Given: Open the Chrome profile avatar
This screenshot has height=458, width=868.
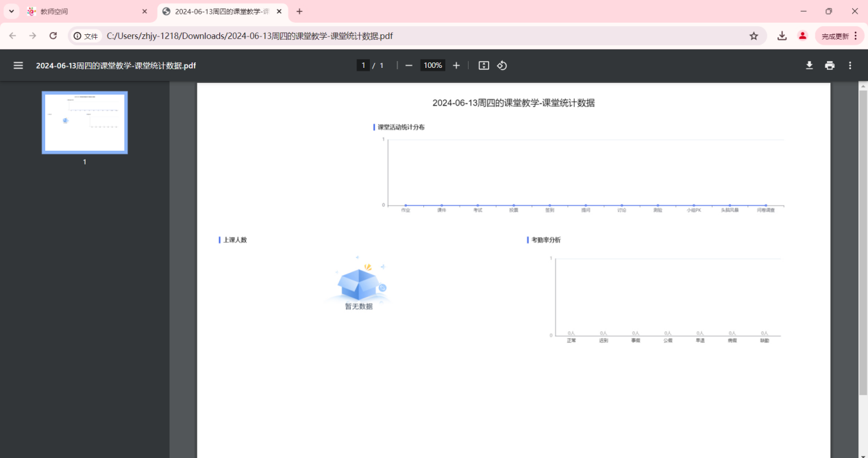Looking at the screenshot, I should point(802,35).
